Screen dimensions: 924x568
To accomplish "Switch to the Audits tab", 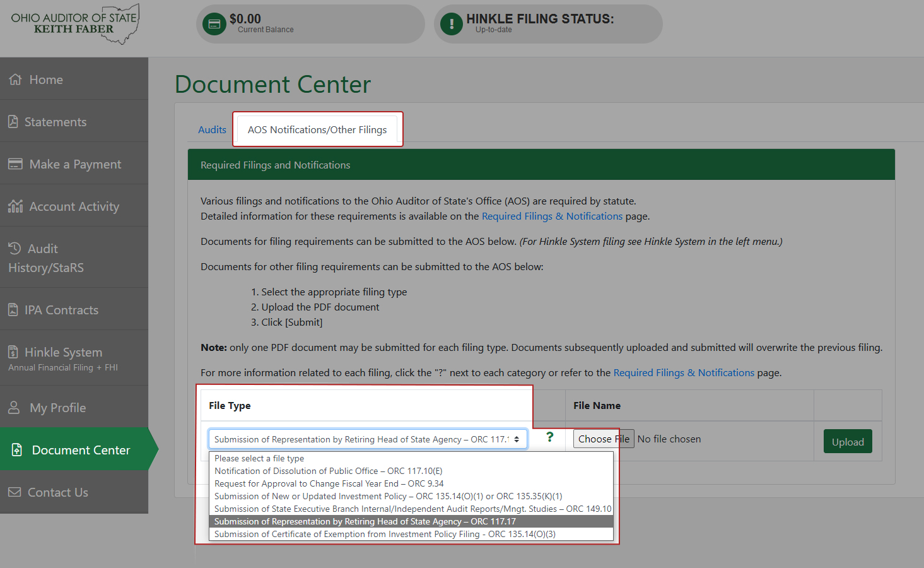I will click(212, 129).
